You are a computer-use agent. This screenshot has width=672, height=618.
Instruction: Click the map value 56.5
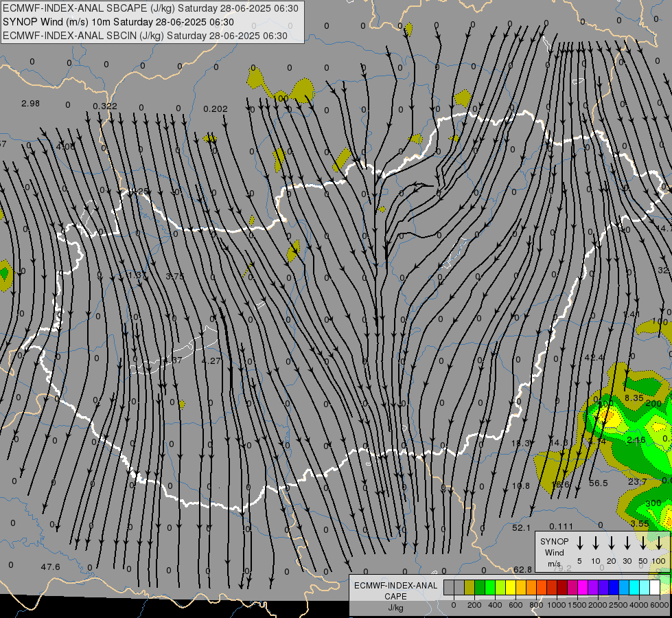click(x=599, y=483)
